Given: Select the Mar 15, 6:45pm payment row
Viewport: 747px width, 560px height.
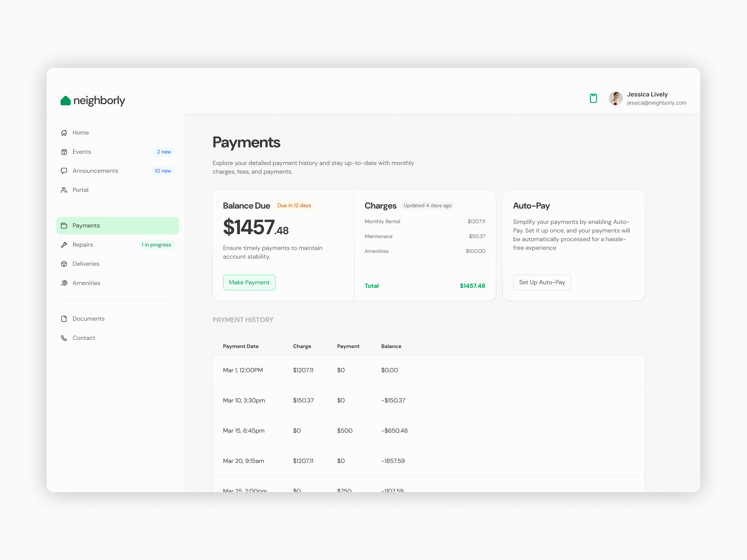Looking at the screenshot, I should tap(428, 431).
